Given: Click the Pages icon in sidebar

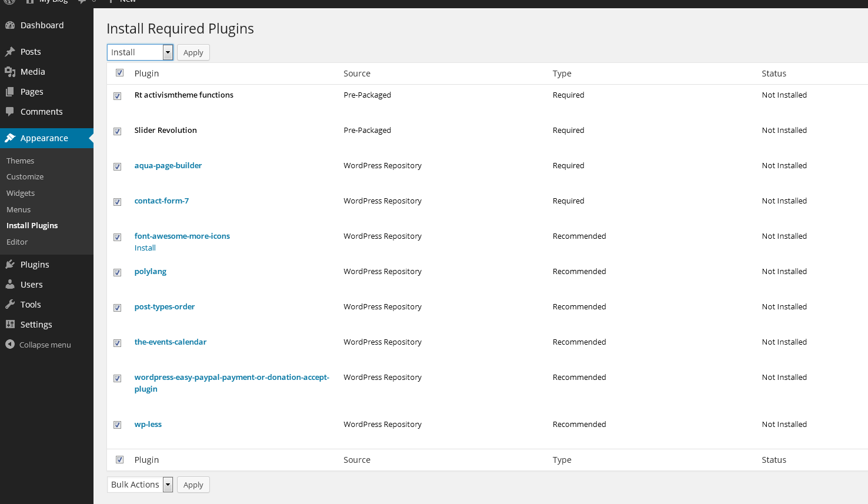Looking at the screenshot, I should [10, 92].
